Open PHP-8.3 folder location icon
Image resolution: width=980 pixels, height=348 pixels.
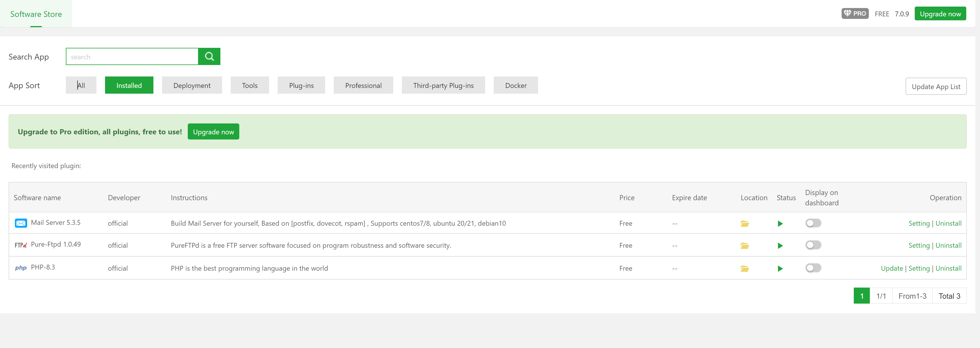click(744, 268)
